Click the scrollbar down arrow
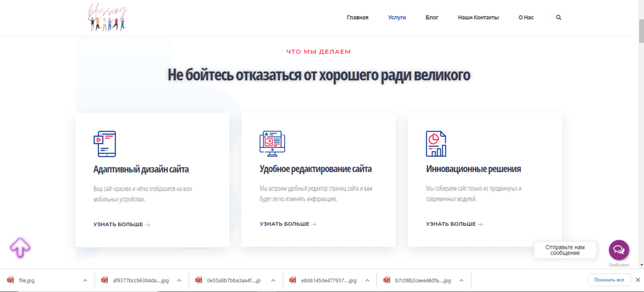The image size is (644, 292). point(641,265)
